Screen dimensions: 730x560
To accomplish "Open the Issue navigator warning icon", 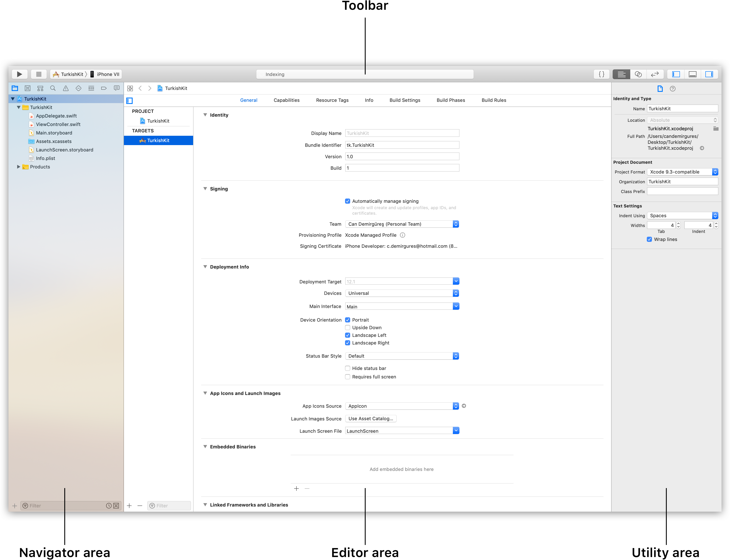I will [66, 88].
